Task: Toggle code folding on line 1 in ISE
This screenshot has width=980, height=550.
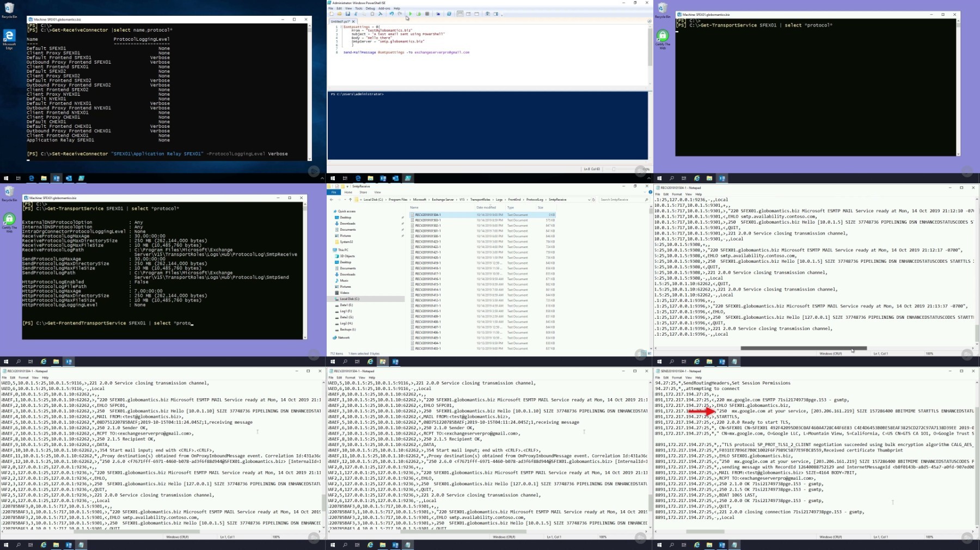Action: click(341, 26)
